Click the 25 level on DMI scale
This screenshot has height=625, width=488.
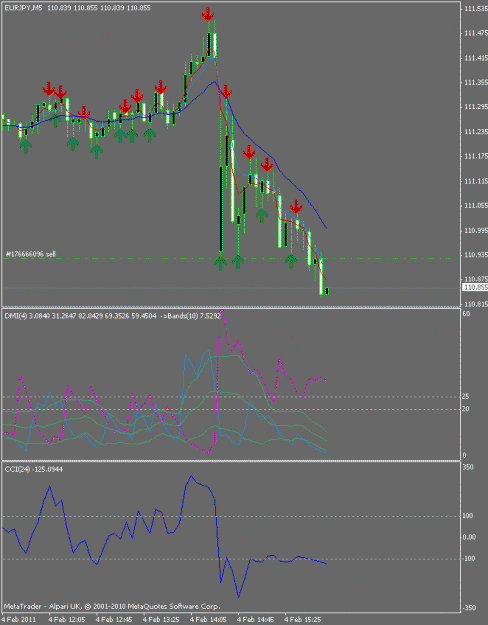[465, 396]
